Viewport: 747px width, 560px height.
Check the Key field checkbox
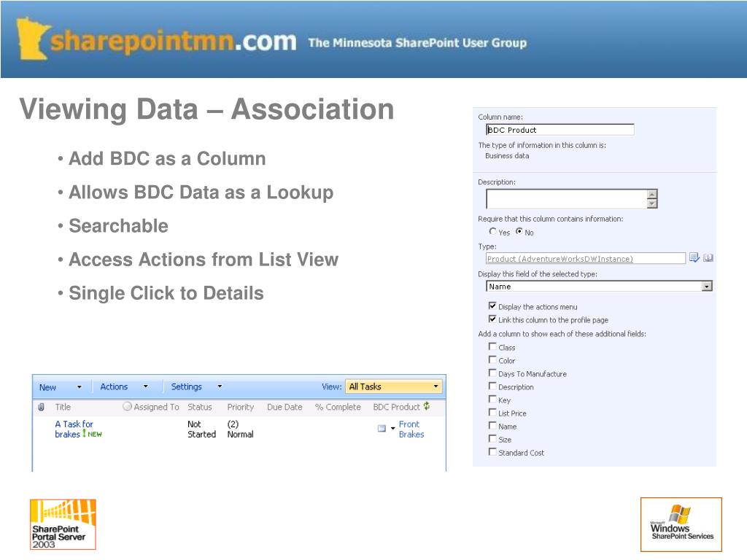click(492, 399)
